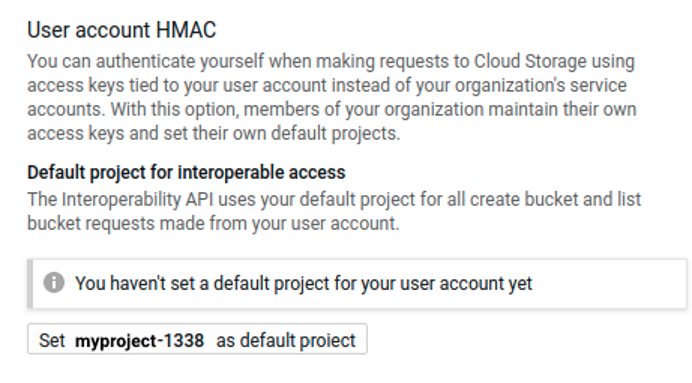Click the Default project for interoperable access subheading

pos(186,173)
